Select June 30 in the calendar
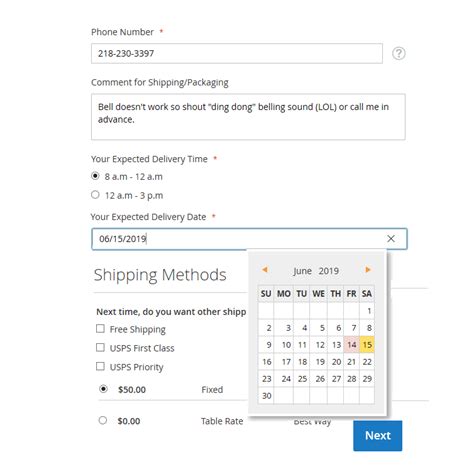This screenshot has height=474, width=474. (x=266, y=396)
